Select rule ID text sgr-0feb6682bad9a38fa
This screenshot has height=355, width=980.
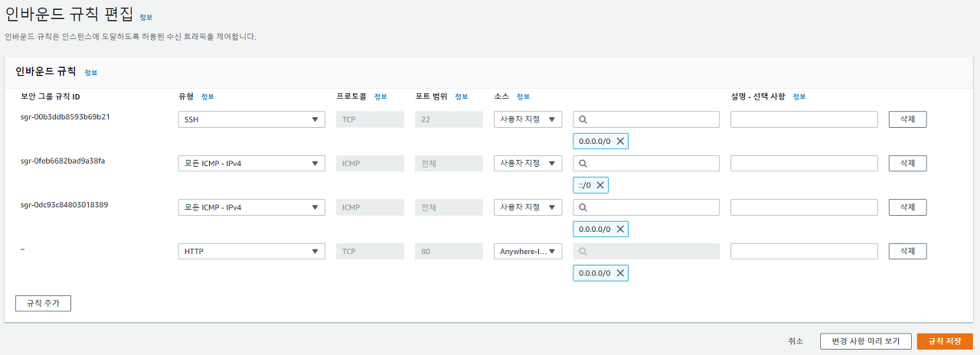click(63, 161)
